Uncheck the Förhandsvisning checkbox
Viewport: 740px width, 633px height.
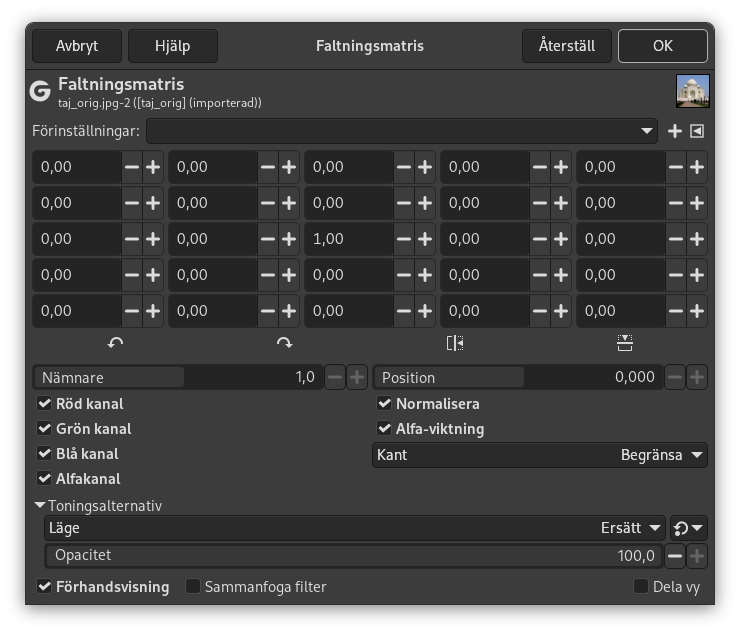[44, 587]
